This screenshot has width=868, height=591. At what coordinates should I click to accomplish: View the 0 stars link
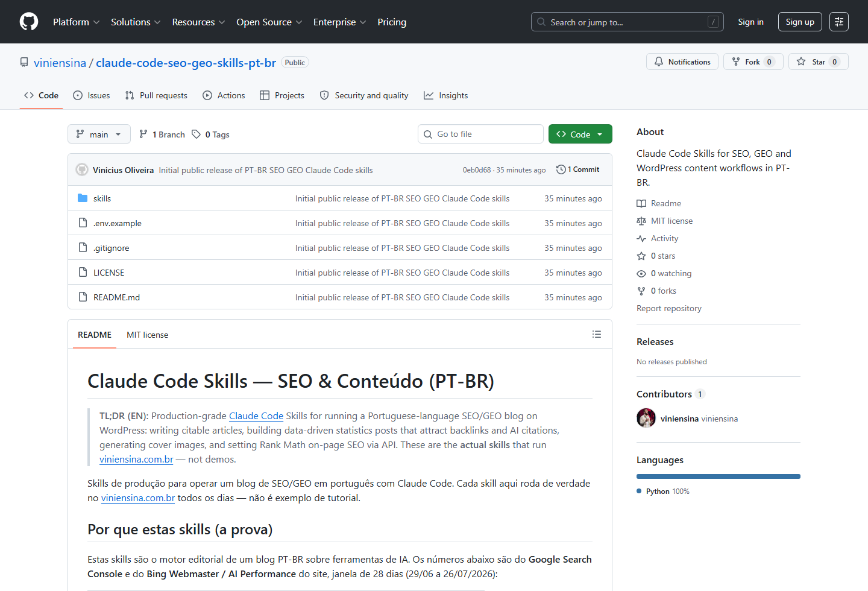[x=656, y=256]
